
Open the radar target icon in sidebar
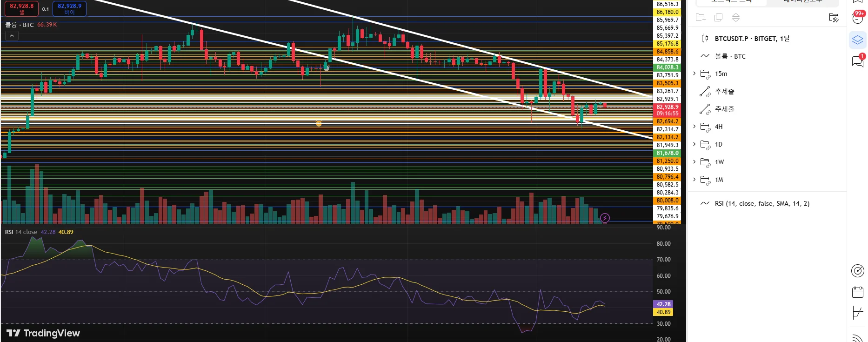tap(858, 271)
